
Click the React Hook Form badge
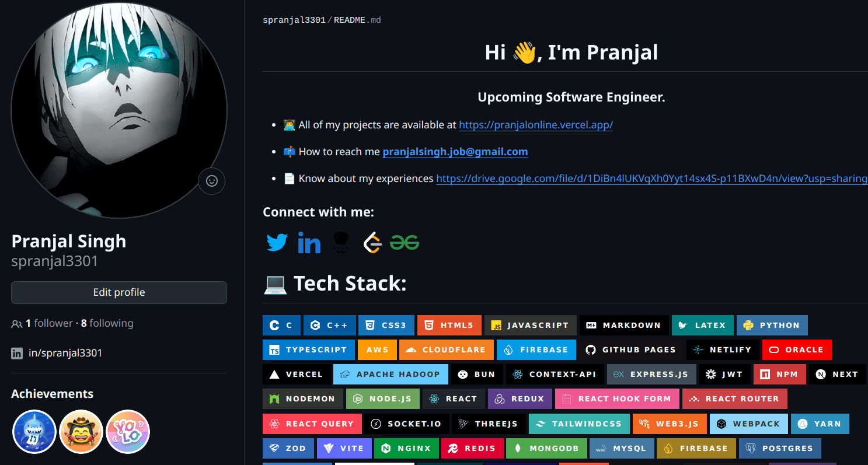[x=617, y=398]
